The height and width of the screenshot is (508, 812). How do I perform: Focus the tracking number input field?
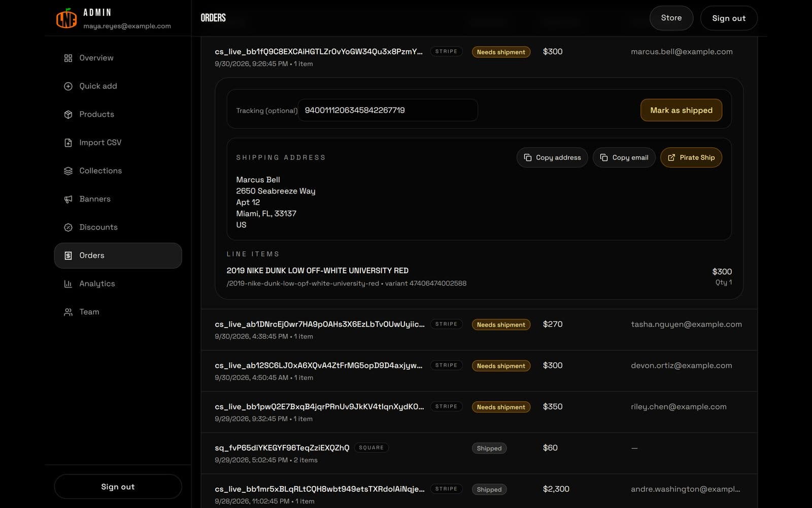click(x=388, y=110)
